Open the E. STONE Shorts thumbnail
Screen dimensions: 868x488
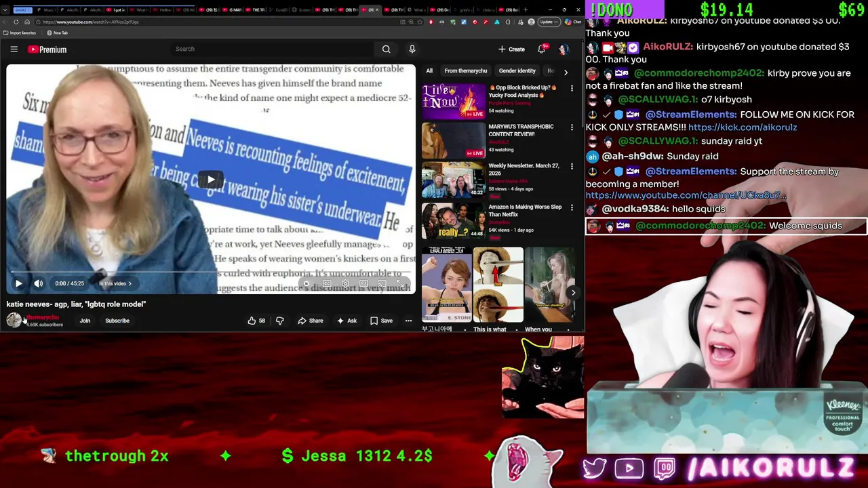coord(446,285)
